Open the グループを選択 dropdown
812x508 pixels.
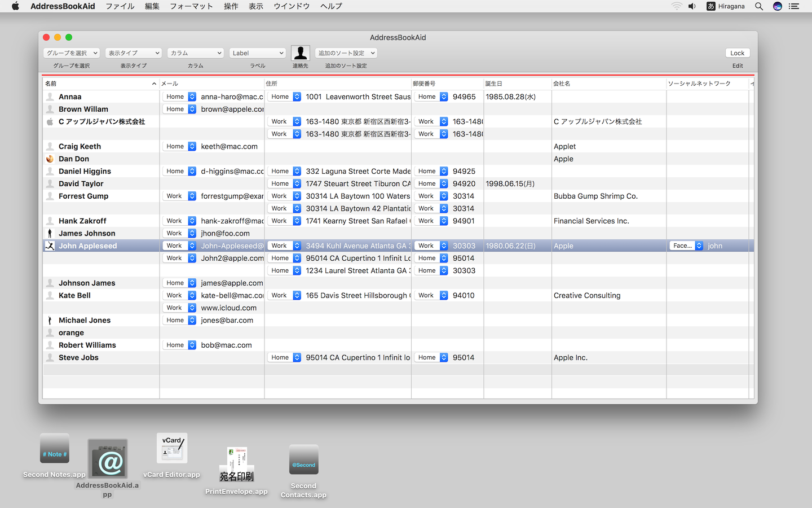tap(72, 53)
